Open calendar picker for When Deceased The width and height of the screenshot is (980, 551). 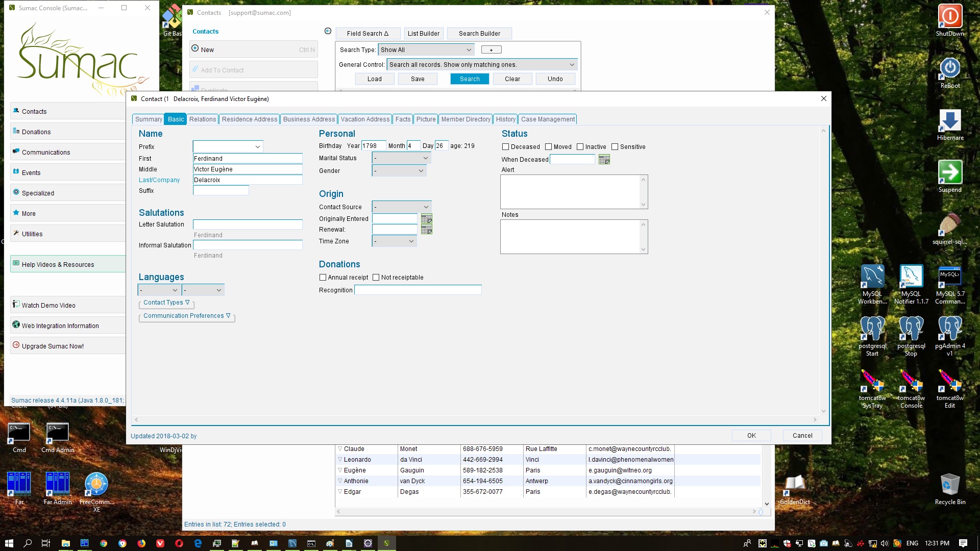click(x=604, y=160)
